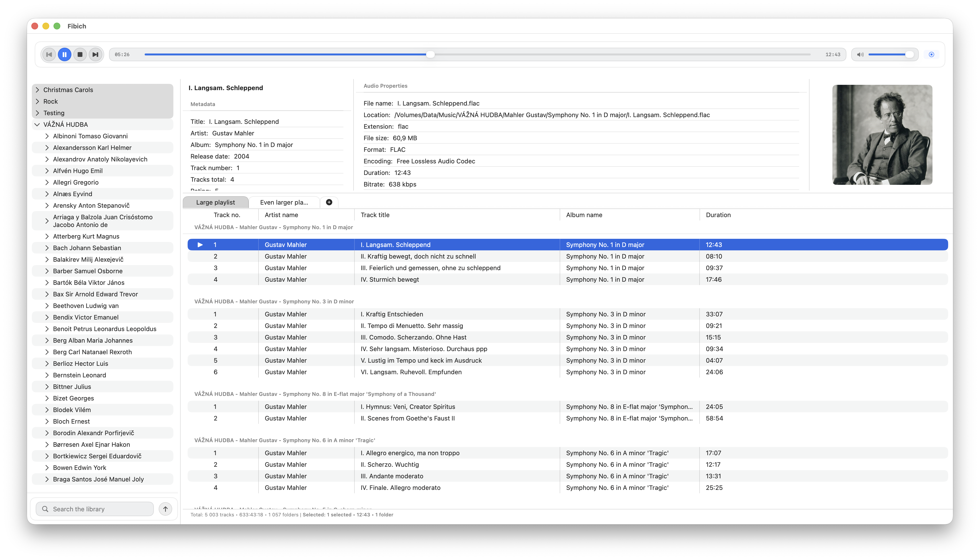
Task: Expand Bizet Georges folder
Action: [x=47, y=398]
